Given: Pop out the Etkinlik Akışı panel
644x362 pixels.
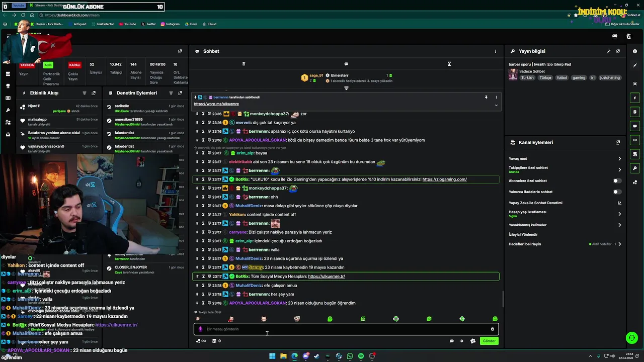Looking at the screenshot, I should pos(94,93).
